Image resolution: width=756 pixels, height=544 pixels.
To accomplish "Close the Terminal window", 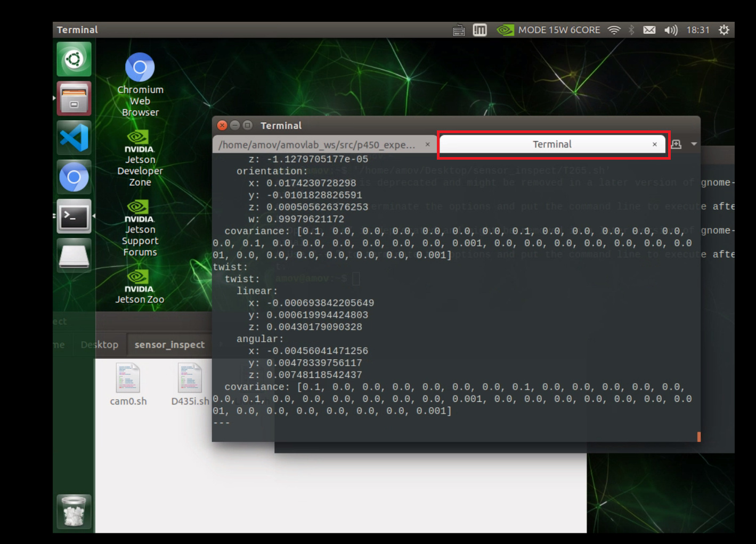I will coord(222,126).
